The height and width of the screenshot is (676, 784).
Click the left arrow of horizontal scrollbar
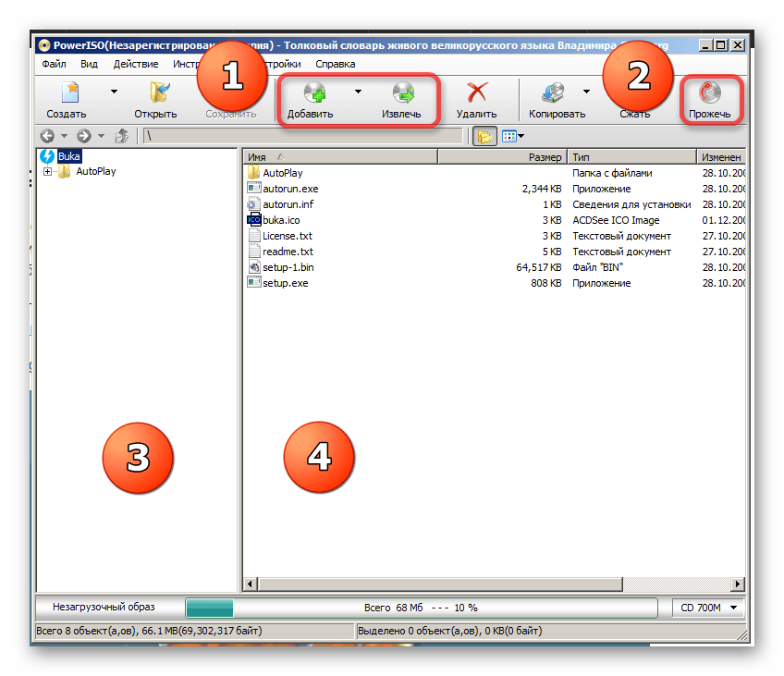tap(251, 584)
